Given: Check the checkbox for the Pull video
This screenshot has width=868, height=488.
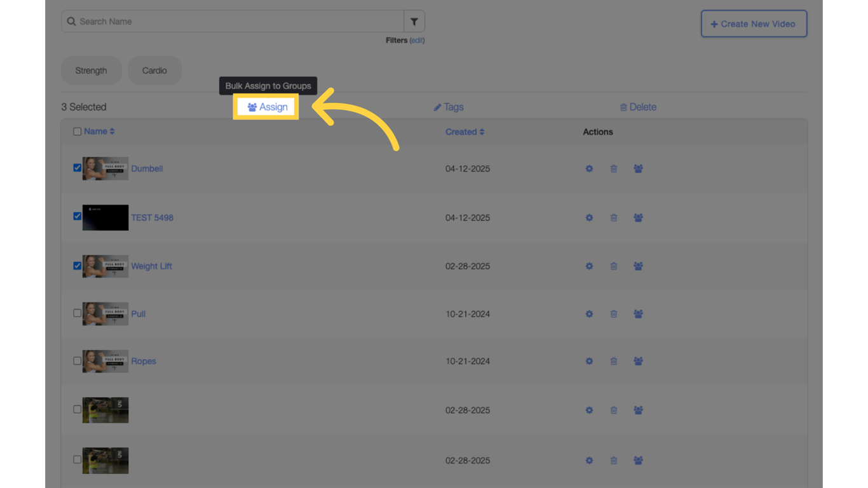Looking at the screenshot, I should [x=77, y=313].
